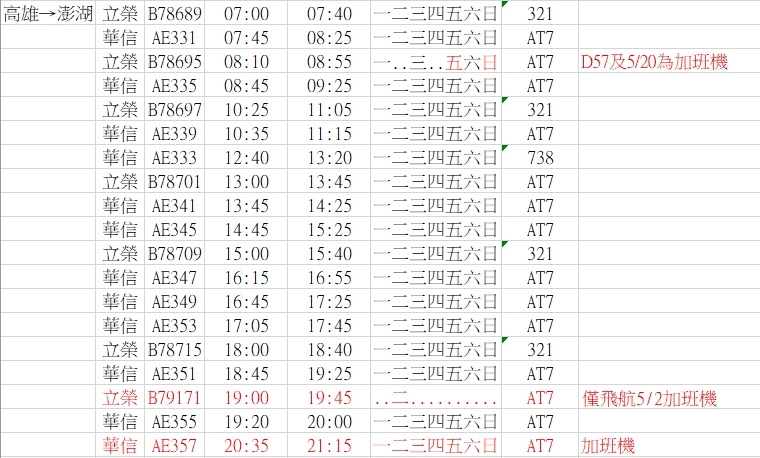Click aircraft 321 in B78689 row
The image size is (760, 458).
coord(540,14)
